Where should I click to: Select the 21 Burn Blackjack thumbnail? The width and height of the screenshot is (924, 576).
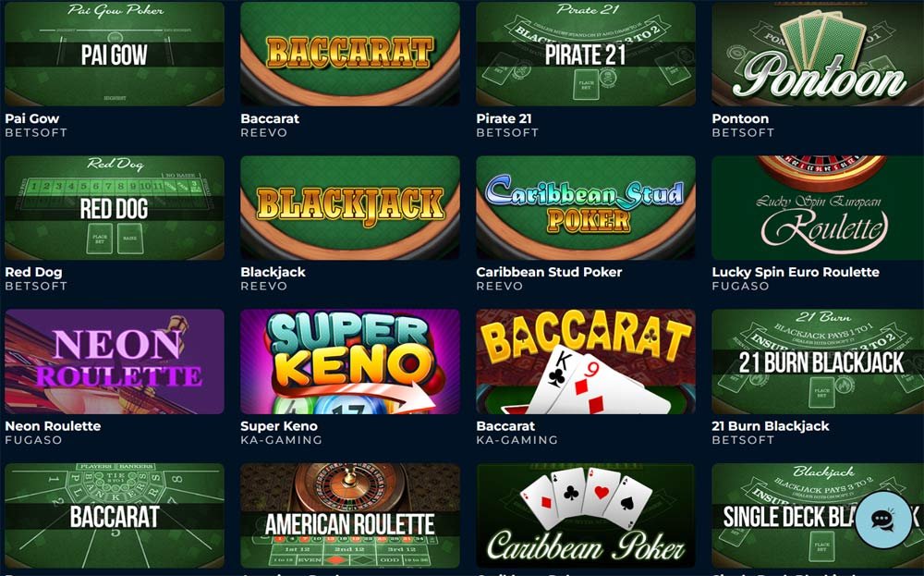tap(818, 362)
